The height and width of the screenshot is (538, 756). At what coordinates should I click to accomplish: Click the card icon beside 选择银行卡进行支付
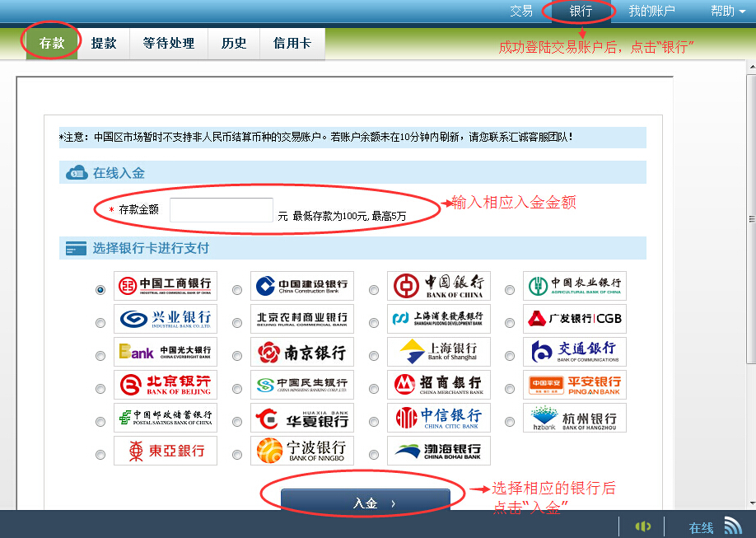click(x=77, y=248)
